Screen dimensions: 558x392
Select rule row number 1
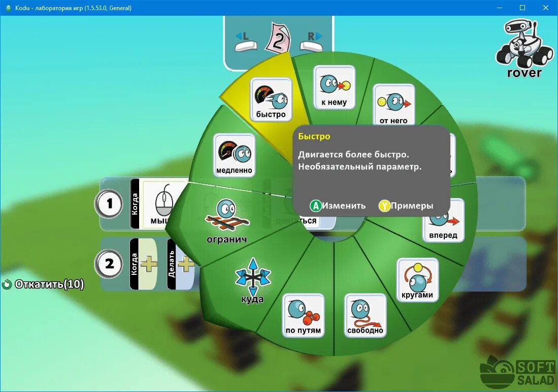coord(109,204)
